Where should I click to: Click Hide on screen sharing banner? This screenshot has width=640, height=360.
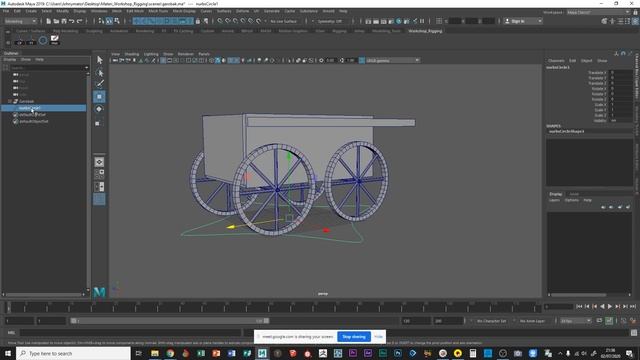tap(378, 337)
